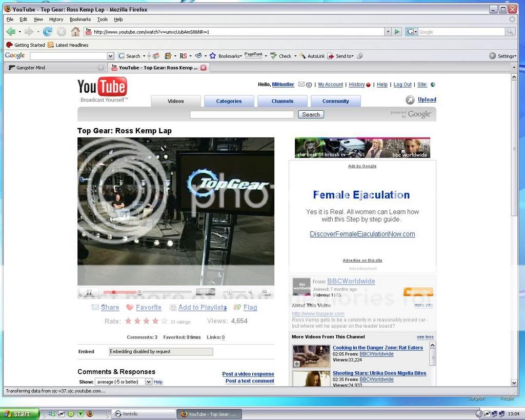Click the YouTube search text field
This screenshot has height=420, width=525.
242,114
